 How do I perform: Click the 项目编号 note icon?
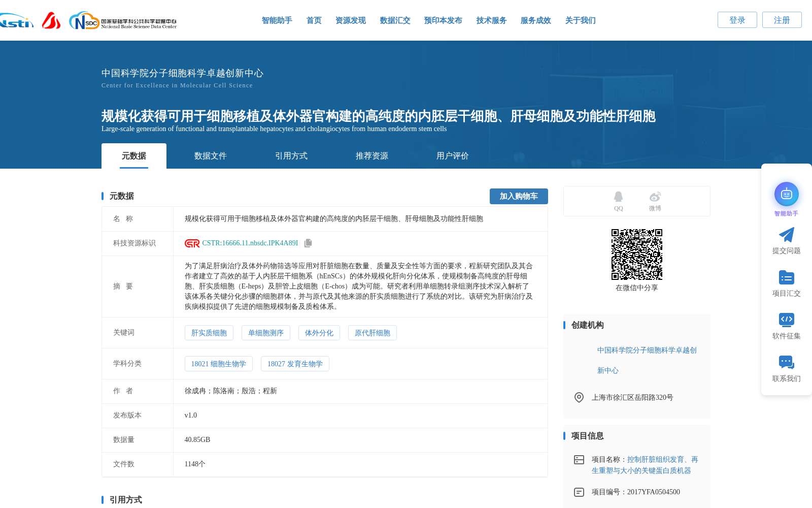[x=579, y=492]
